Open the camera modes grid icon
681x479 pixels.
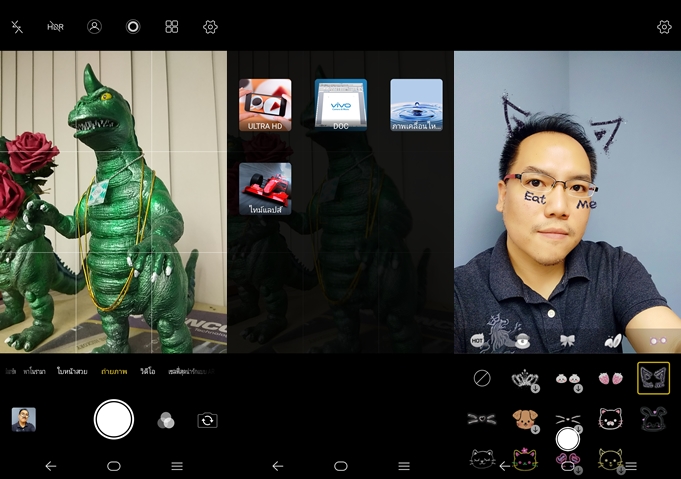[x=172, y=27]
